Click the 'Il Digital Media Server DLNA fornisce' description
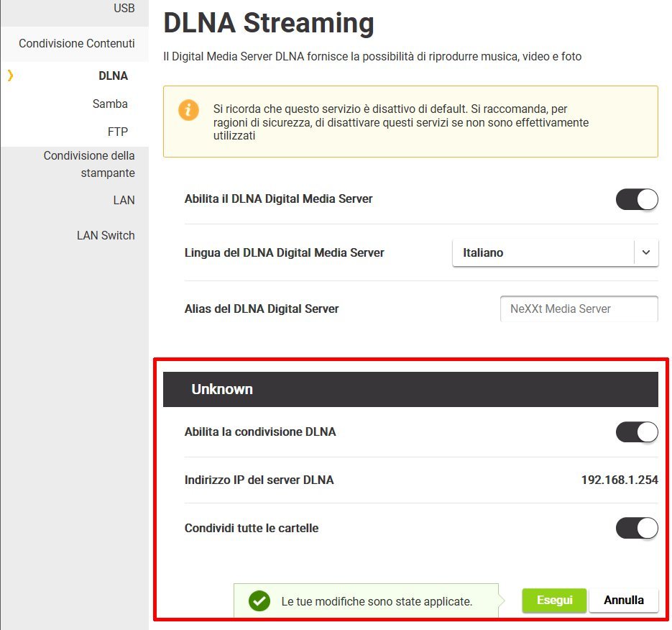672x630 pixels. tap(372, 57)
